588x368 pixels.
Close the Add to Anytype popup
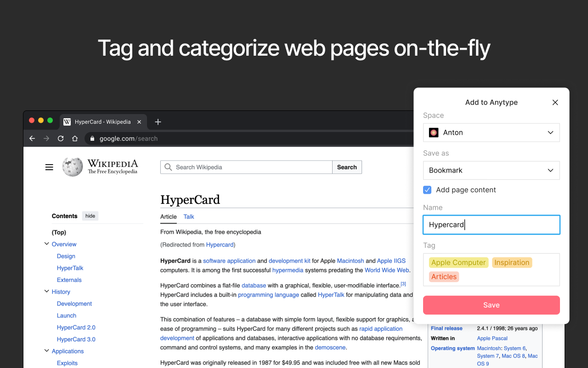555,102
